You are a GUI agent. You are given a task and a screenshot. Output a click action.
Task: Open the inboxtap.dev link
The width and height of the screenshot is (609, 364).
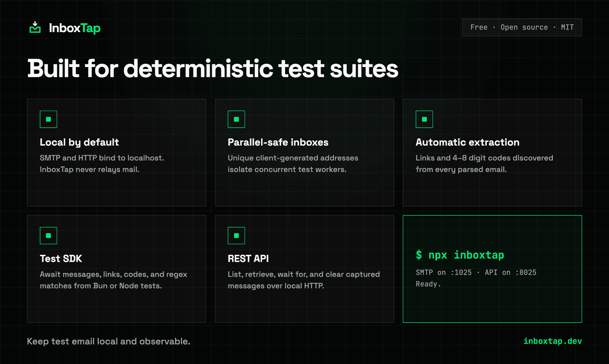coord(552,341)
